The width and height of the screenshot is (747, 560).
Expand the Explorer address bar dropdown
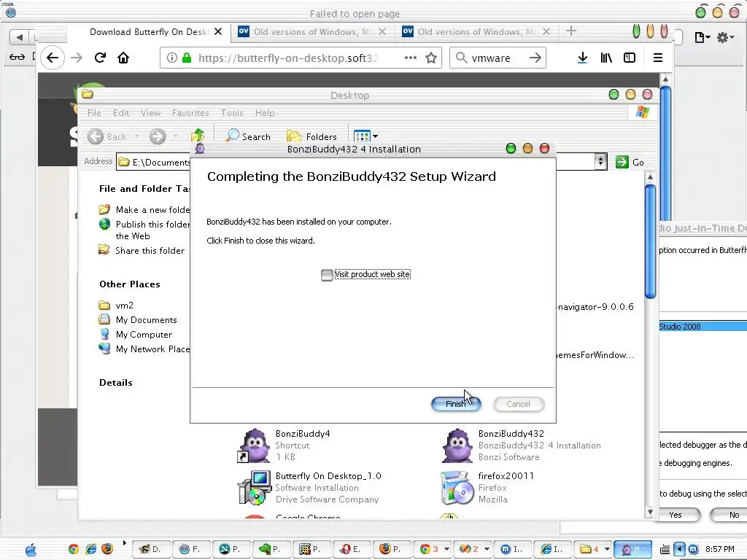(601, 162)
